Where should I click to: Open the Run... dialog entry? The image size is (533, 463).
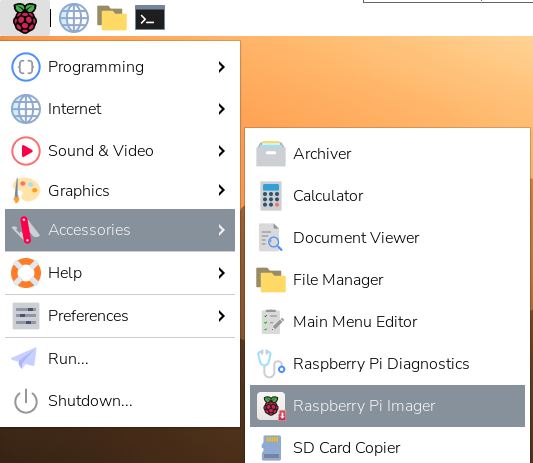[x=120, y=359]
